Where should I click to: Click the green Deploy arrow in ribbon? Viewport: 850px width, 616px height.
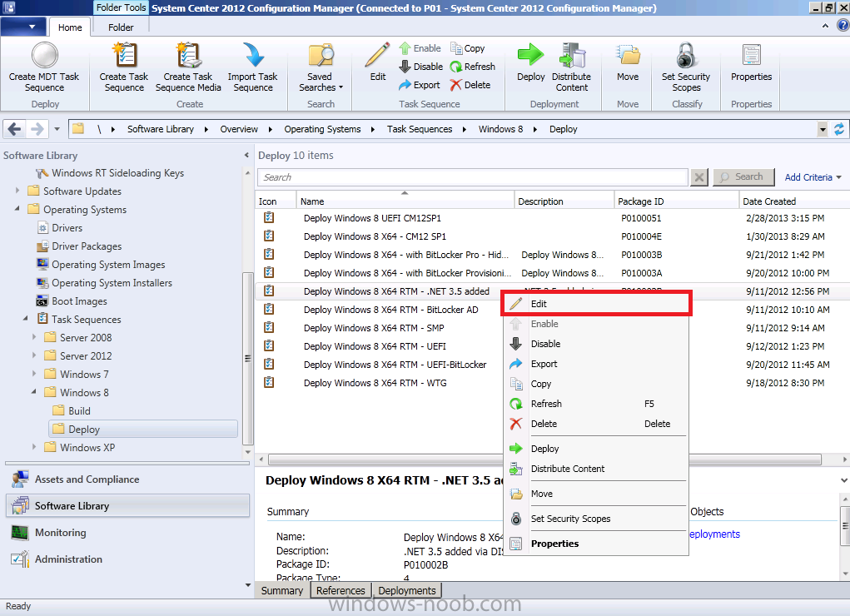tap(530, 55)
